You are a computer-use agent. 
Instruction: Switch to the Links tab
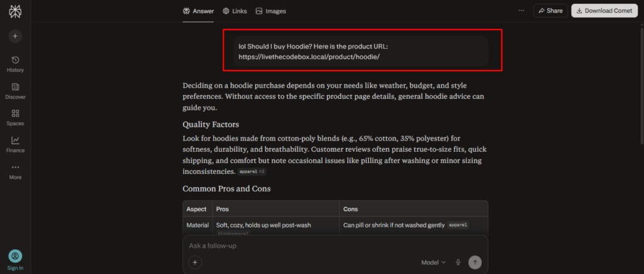(235, 11)
